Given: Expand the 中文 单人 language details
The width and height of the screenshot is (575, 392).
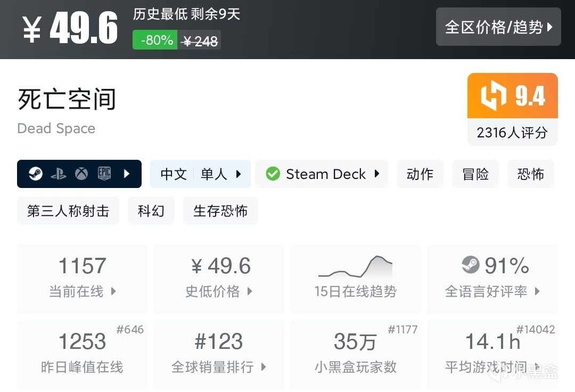Looking at the screenshot, I should [200, 174].
